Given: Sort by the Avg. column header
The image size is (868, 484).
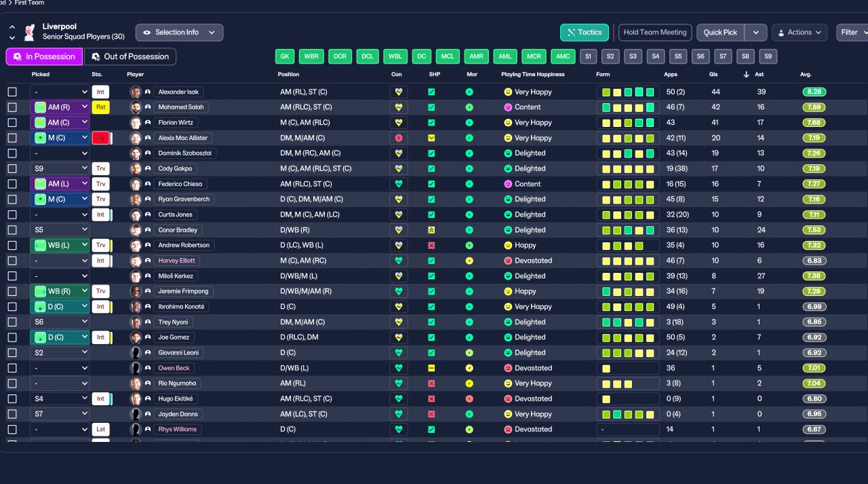Looking at the screenshot, I should (x=806, y=75).
